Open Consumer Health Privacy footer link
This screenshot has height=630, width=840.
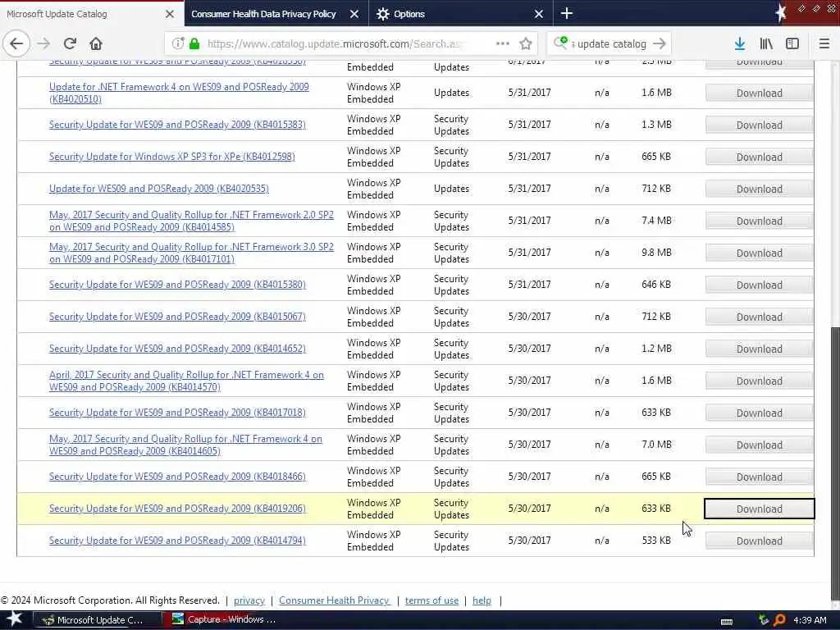pos(335,600)
